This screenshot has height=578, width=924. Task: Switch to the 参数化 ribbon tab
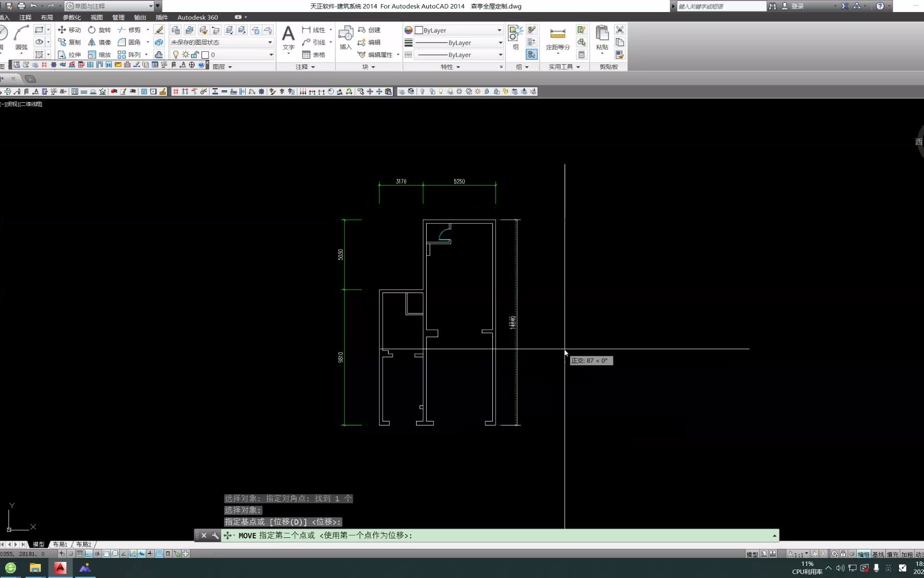(x=72, y=17)
